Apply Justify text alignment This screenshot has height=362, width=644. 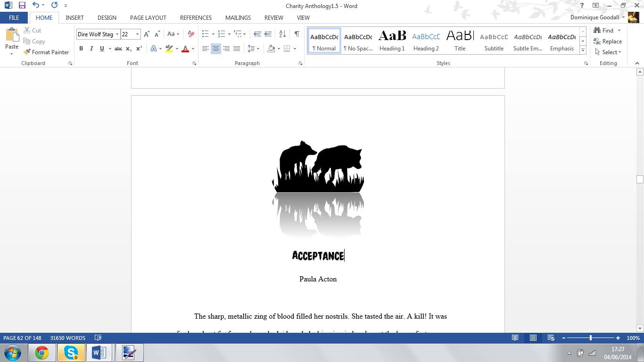(x=237, y=49)
